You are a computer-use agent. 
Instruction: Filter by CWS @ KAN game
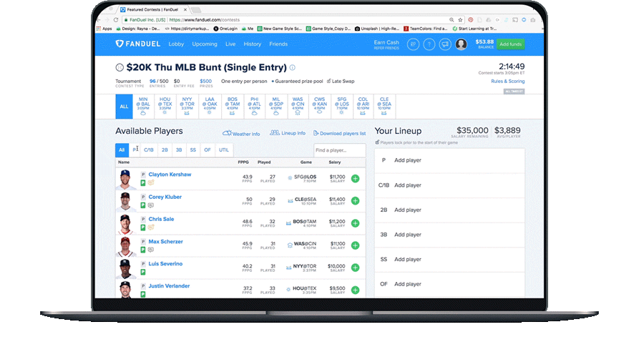[x=320, y=107]
